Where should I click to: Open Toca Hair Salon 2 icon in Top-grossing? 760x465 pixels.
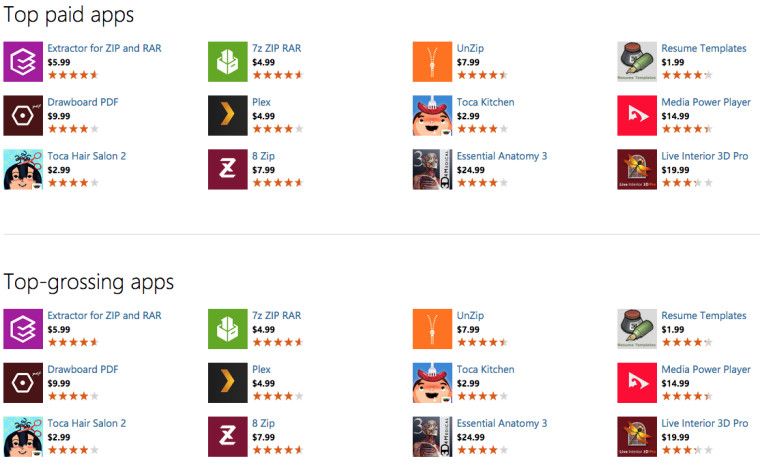click(x=23, y=437)
